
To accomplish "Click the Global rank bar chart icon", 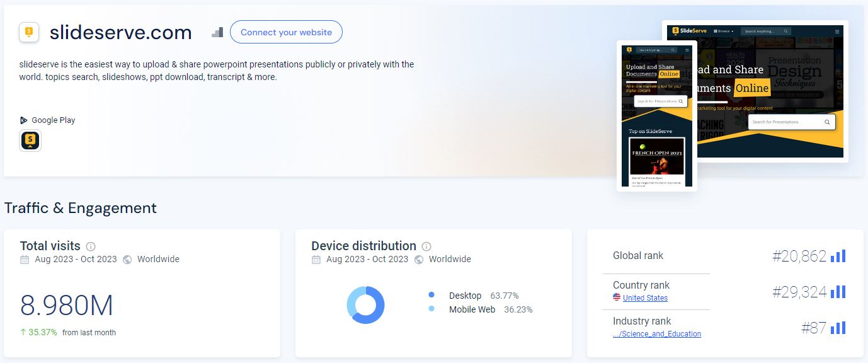I will (x=838, y=256).
